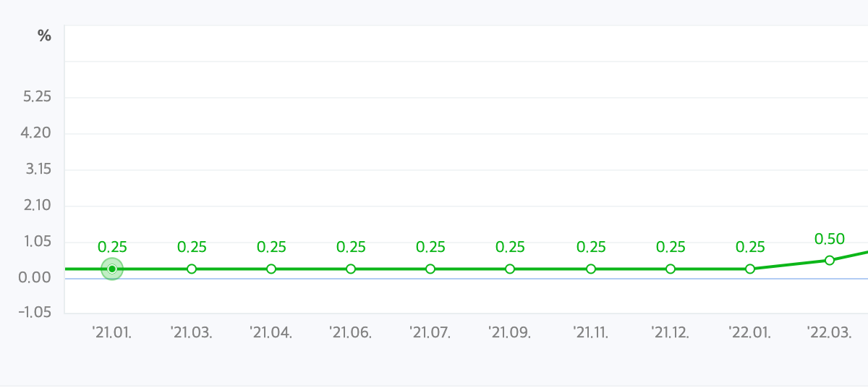This screenshot has height=391, width=868.
Task: Select the highlighted '21.01. data point
Action: [x=112, y=269]
